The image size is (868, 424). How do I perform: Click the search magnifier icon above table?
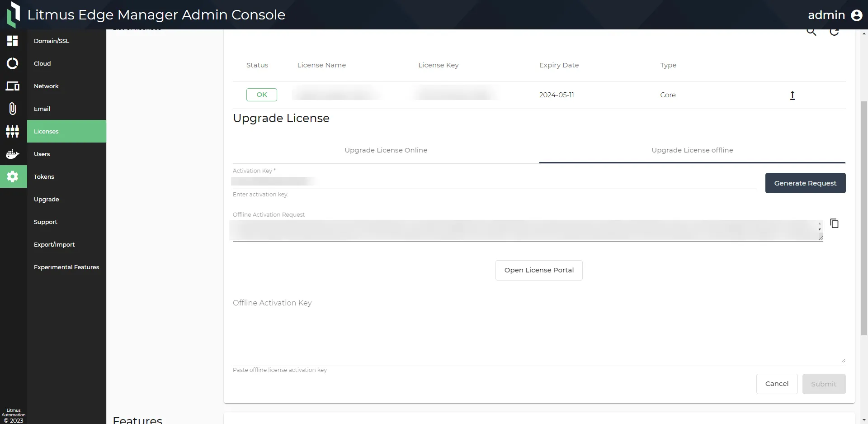point(811,31)
